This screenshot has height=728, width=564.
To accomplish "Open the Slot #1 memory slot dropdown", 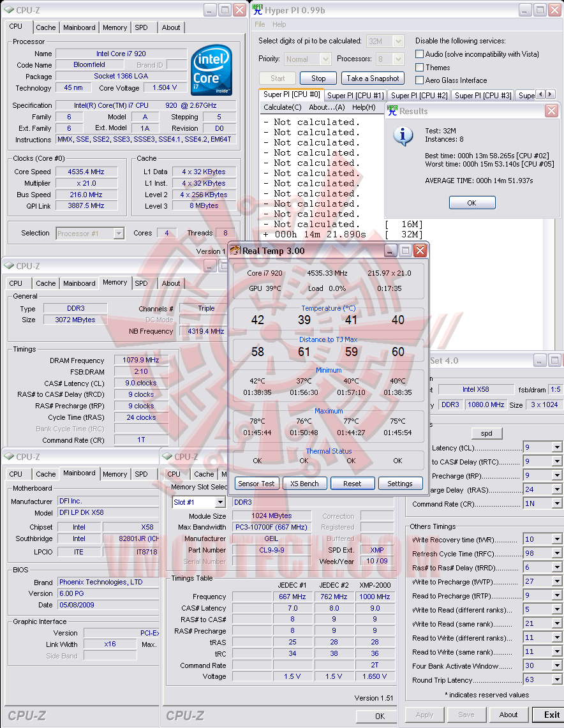I will pyautogui.click(x=221, y=502).
